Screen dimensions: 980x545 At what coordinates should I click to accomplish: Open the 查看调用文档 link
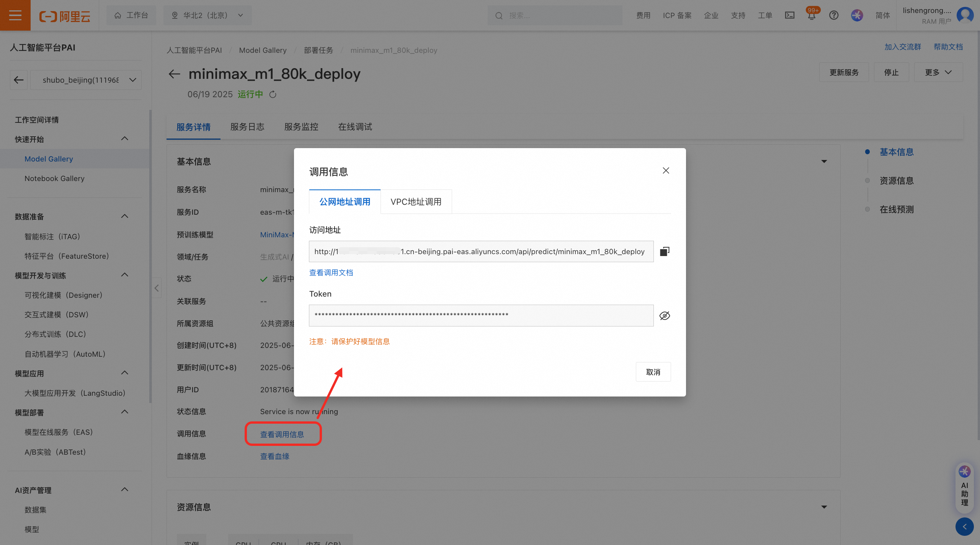pos(331,272)
